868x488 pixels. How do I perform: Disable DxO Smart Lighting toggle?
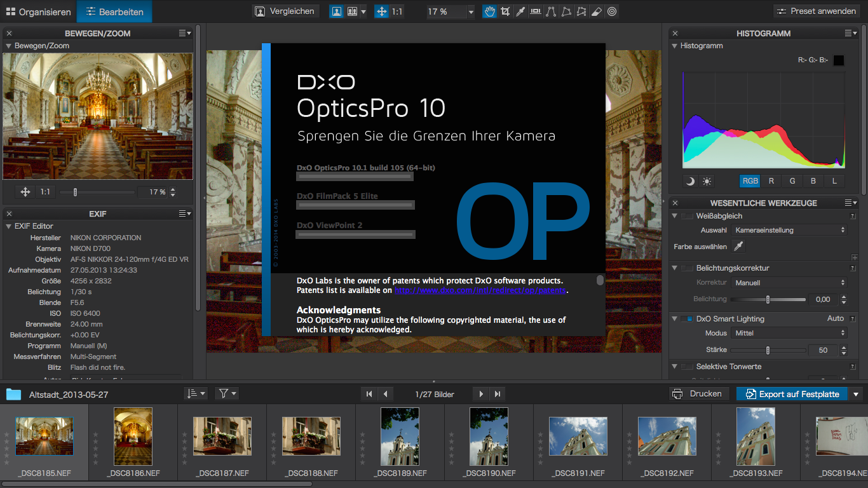(688, 319)
